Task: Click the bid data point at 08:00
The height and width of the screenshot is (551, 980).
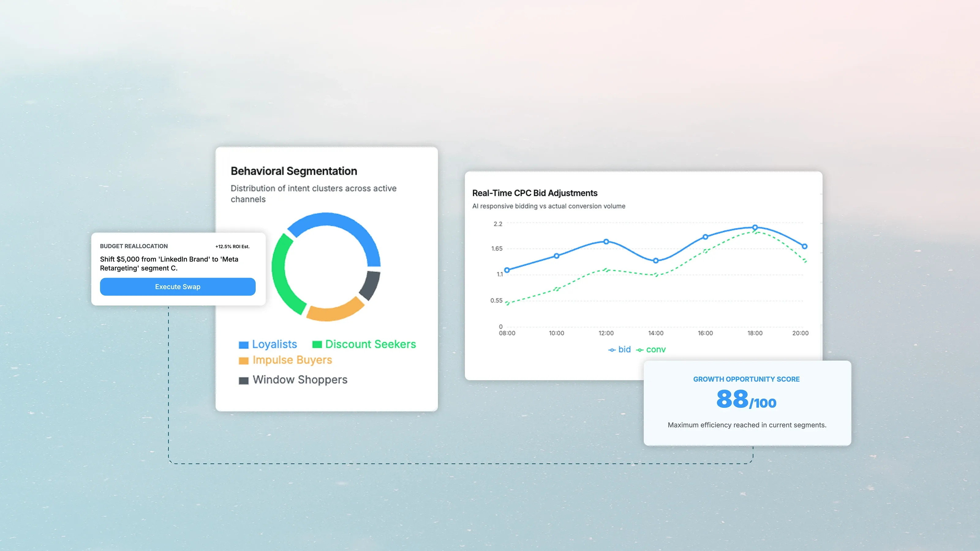Action: click(x=507, y=270)
